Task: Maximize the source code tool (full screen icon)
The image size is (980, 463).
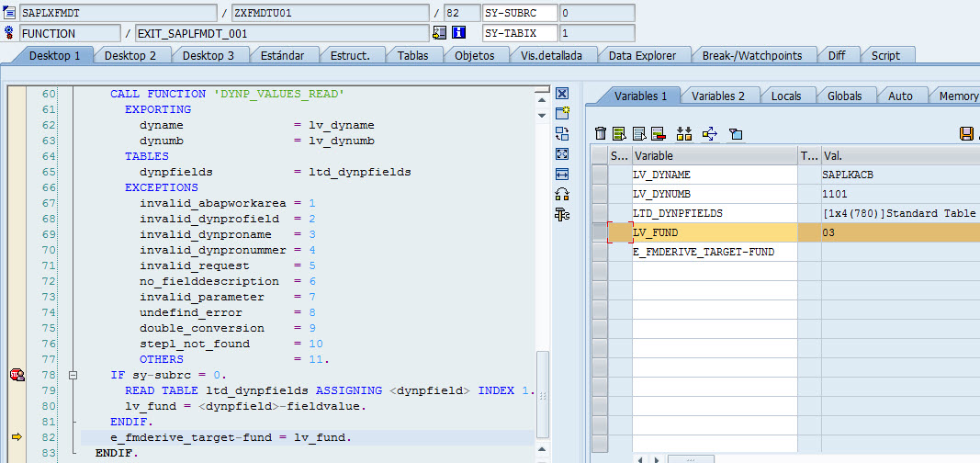Action: [x=562, y=153]
